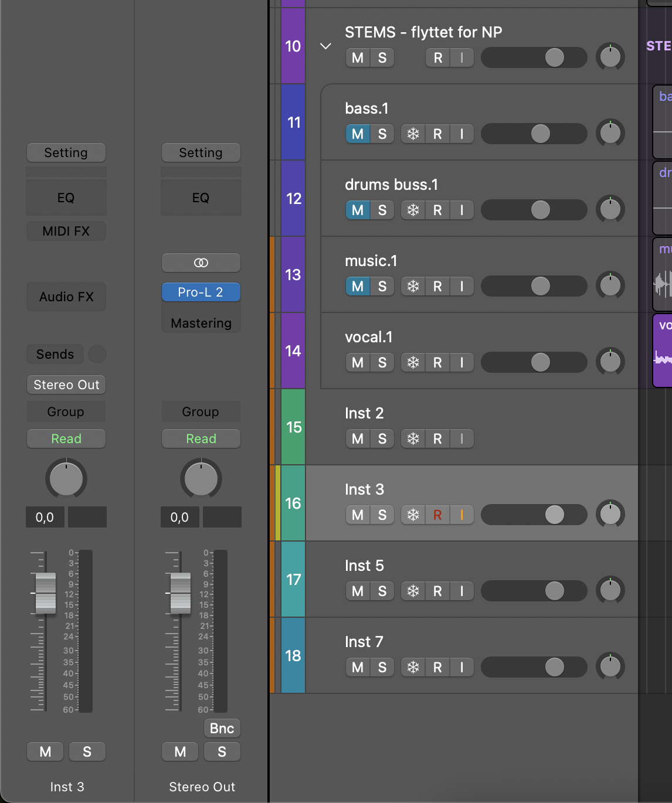Freeze the Inst 7 track
Viewport: 672px width, 803px height.
pyautogui.click(x=413, y=667)
